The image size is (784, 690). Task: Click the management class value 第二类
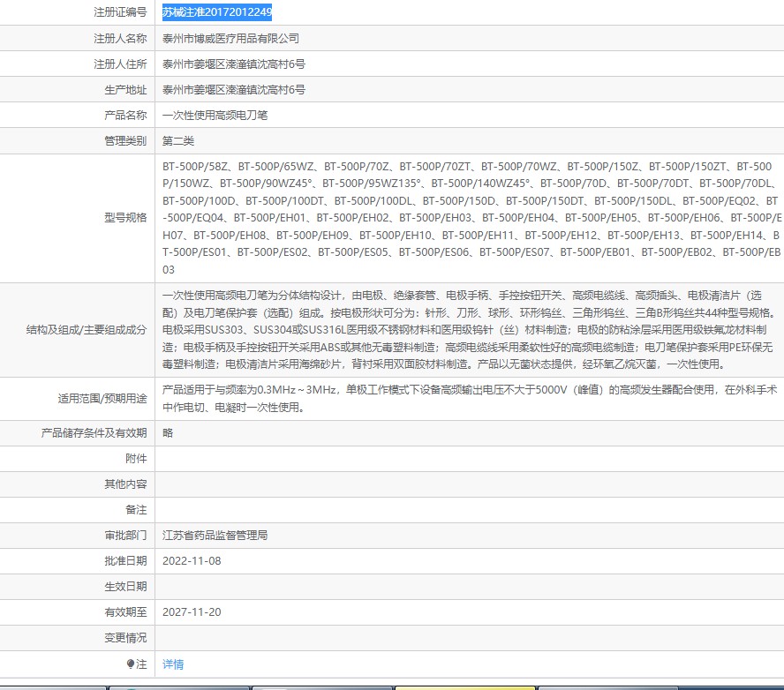point(178,141)
